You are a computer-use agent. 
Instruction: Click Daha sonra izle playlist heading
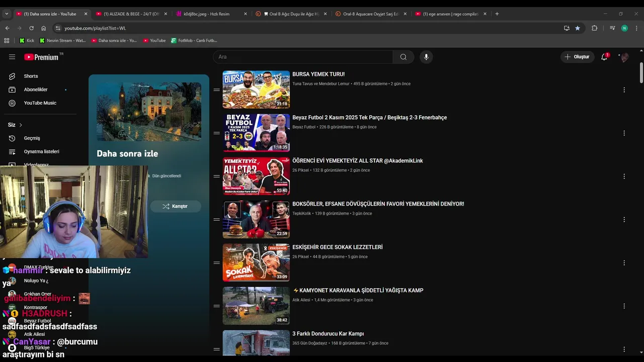(127, 154)
